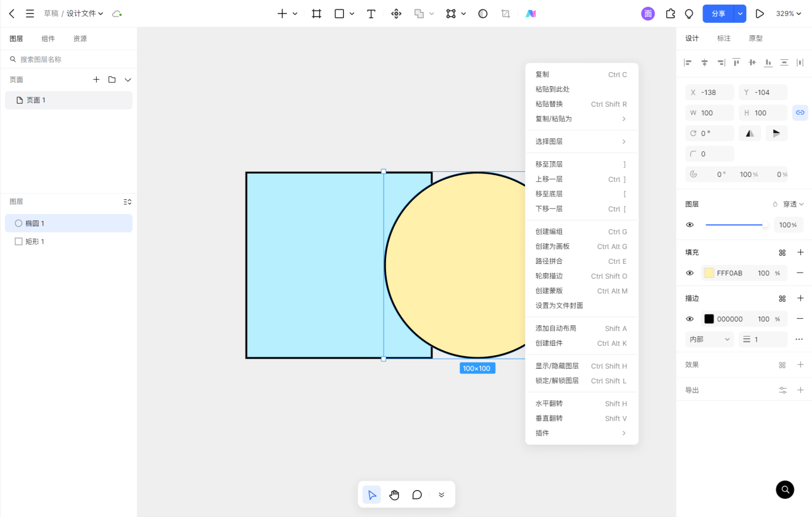Image resolution: width=812 pixels, height=517 pixels.
Task: Expand pages list chevron
Action: [128, 80]
